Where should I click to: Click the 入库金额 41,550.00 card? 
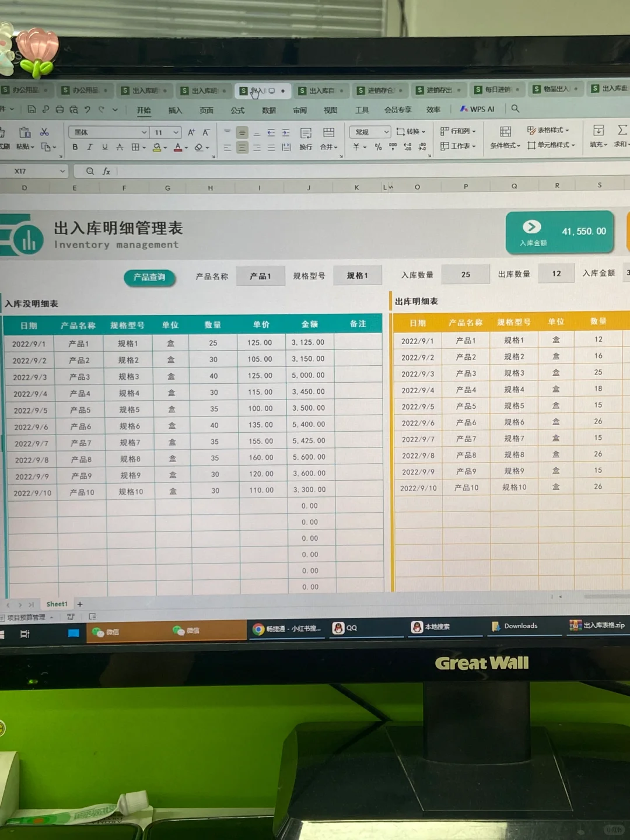pos(559,232)
